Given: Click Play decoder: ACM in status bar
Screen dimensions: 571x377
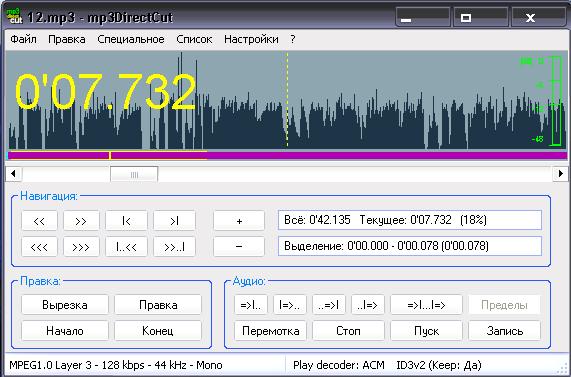Looking at the screenshot, I should pos(339,365).
